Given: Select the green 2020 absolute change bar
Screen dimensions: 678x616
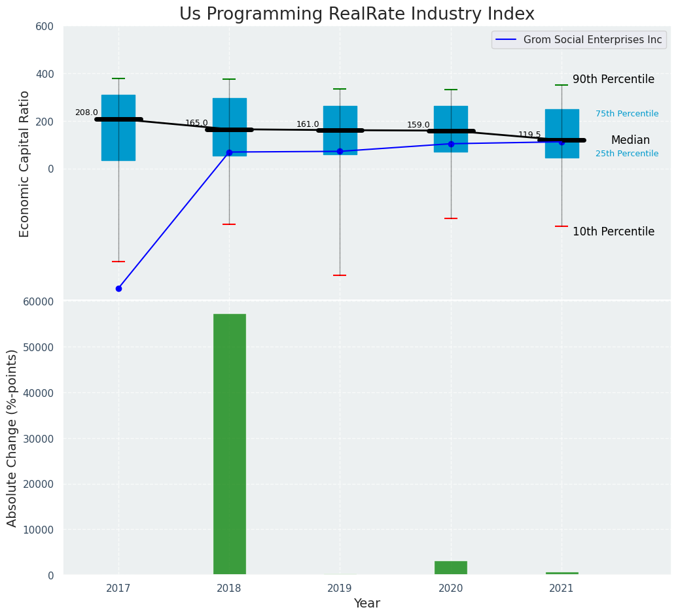Looking at the screenshot, I should pyautogui.click(x=450, y=568).
